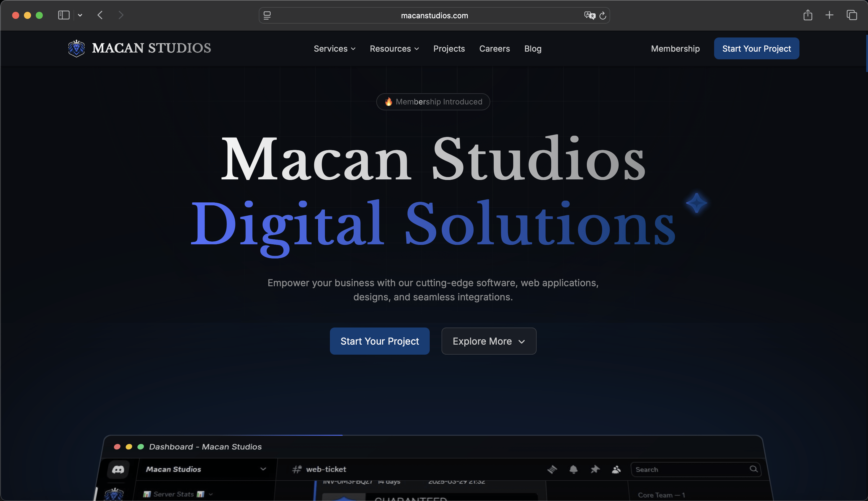Go to the Careers nav item

[495, 48]
